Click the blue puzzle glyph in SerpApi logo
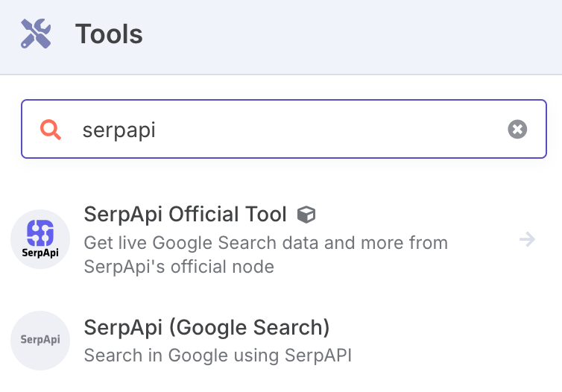 (40, 233)
